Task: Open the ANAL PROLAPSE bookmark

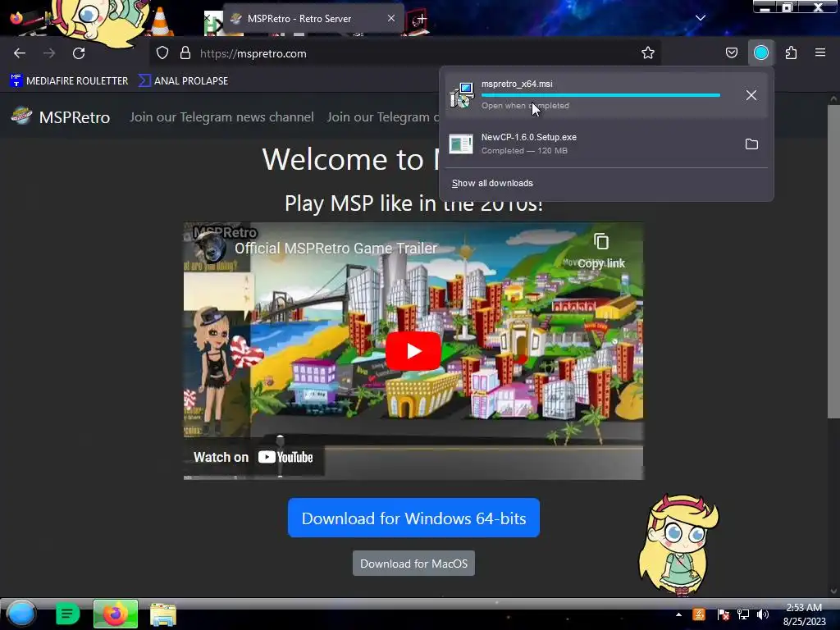Action: [x=183, y=81]
